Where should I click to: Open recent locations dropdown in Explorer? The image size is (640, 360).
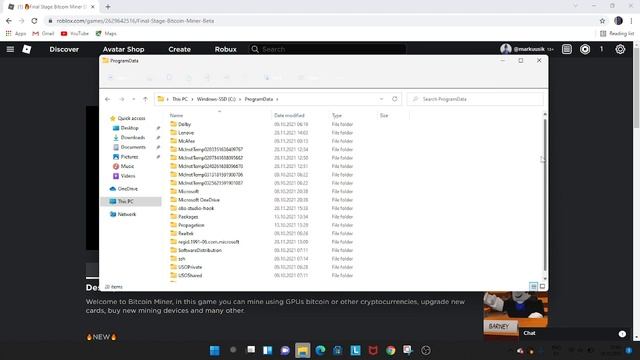133,99
